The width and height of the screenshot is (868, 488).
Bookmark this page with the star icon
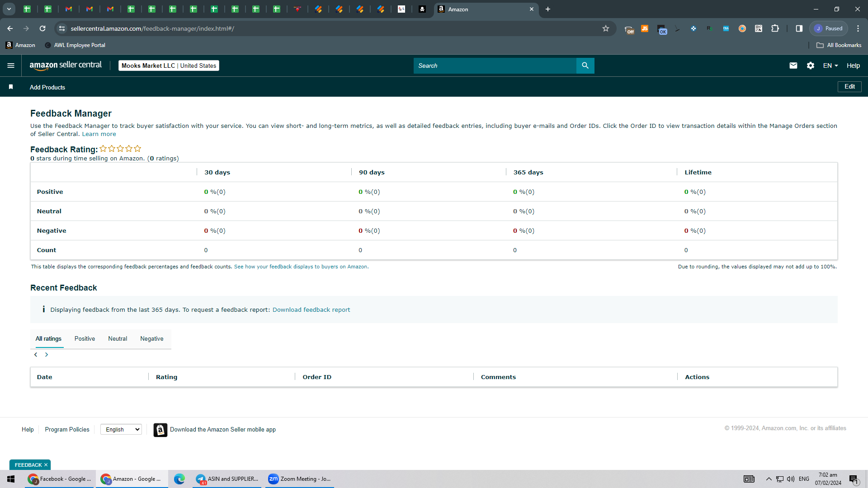pos(606,28)
